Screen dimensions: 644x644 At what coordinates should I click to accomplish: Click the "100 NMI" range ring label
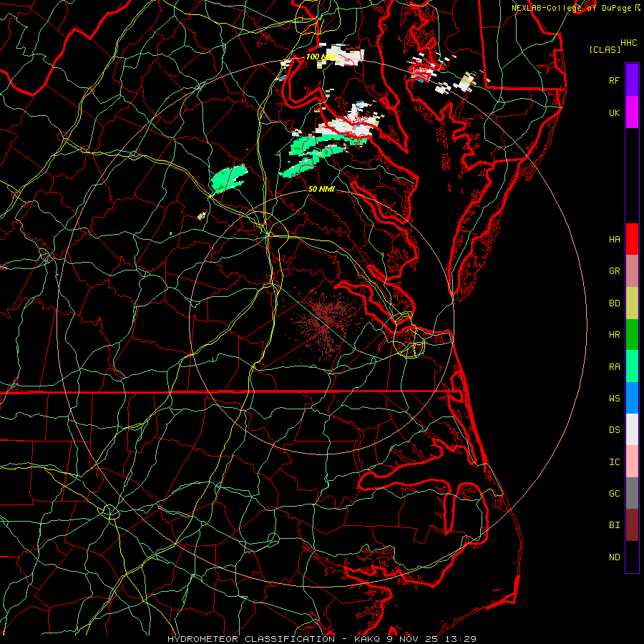tap(321, 57)
